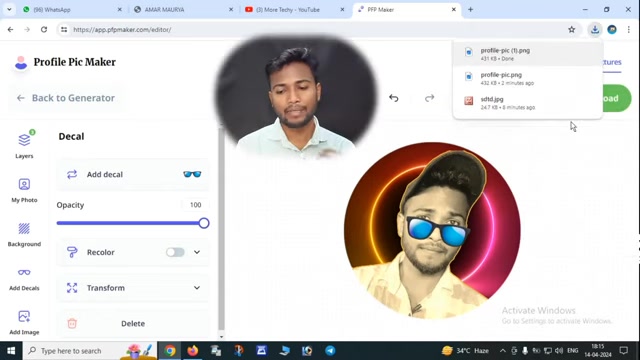Set the Opacity slider handle
This screenshot has width=640, height=360.
click(x=204, y=223)
